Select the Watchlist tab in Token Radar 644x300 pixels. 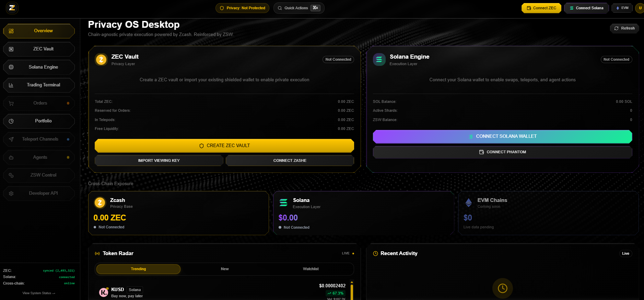click(x=311, y=269)
